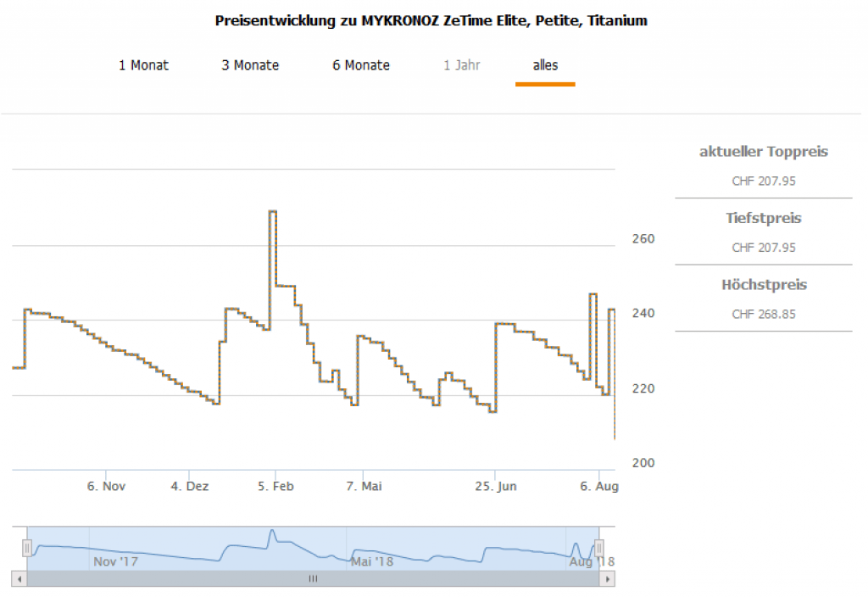868x597 pixels.
Task: Click the chart title Preisentwicklung zu MYKRONOZ
Action: click(x=431, y=20)
